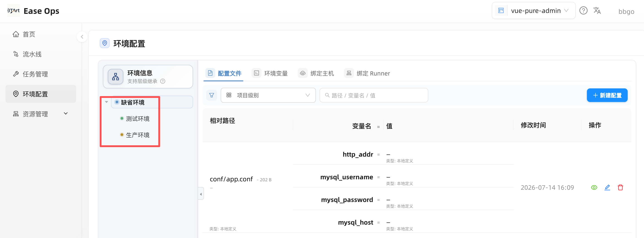Click the filter funnel icon
Viewport: 644px width, 238px height.
pyautogui.click(x=211, y=95)
